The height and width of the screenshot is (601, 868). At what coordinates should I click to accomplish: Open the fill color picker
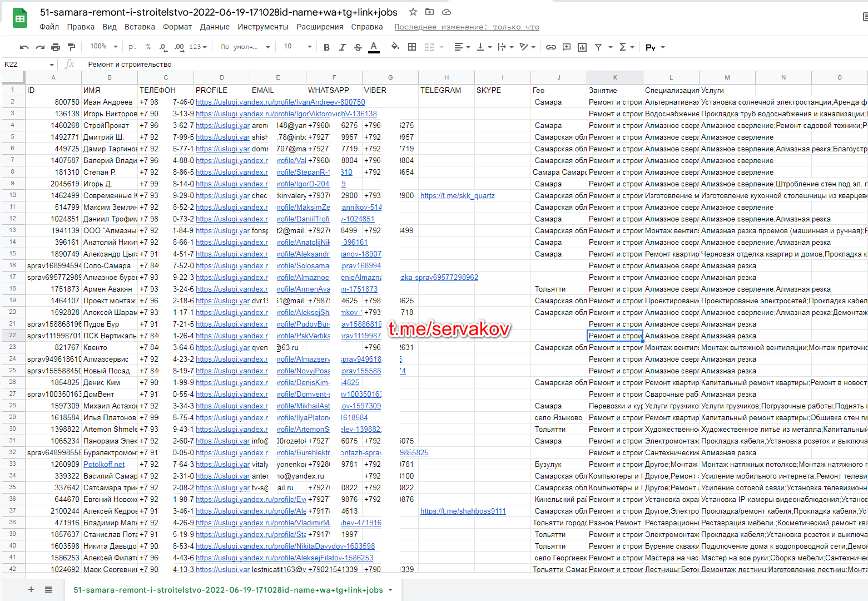(395, 47)
